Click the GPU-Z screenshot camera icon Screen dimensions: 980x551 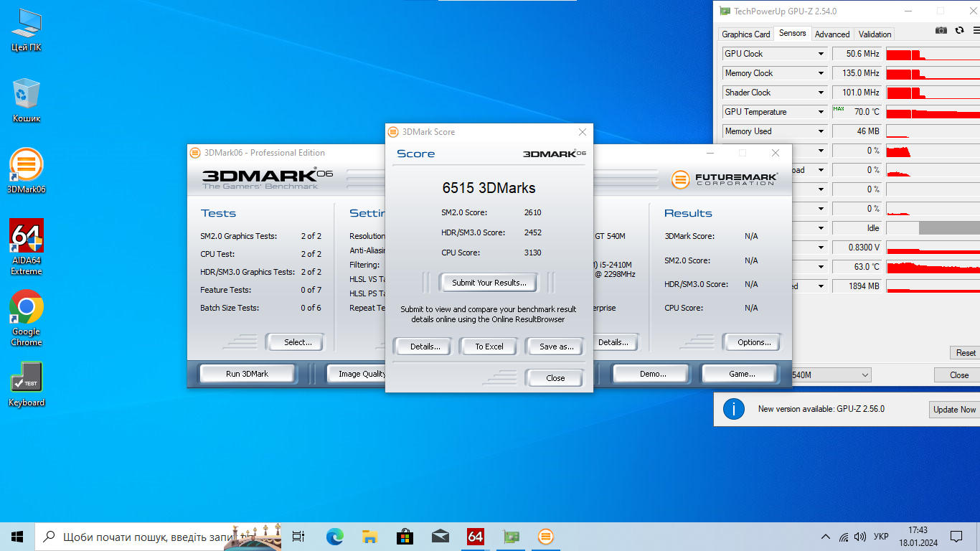point(941,30)
